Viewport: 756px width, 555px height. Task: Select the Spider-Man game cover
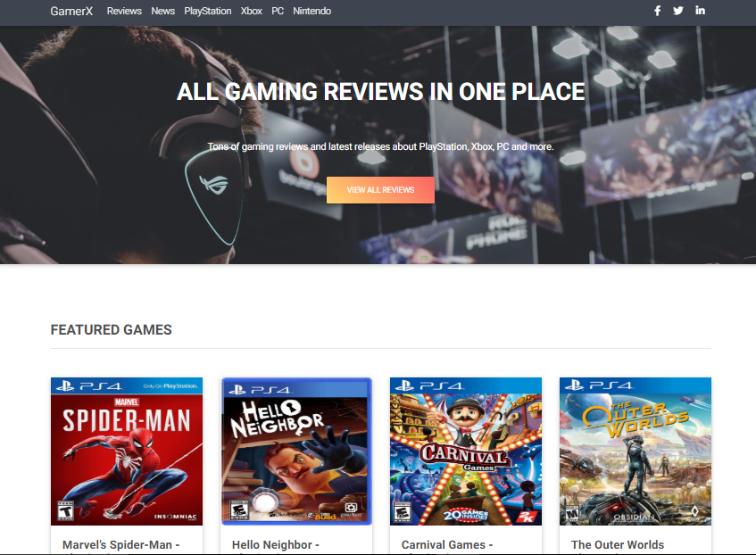(127, 451)
